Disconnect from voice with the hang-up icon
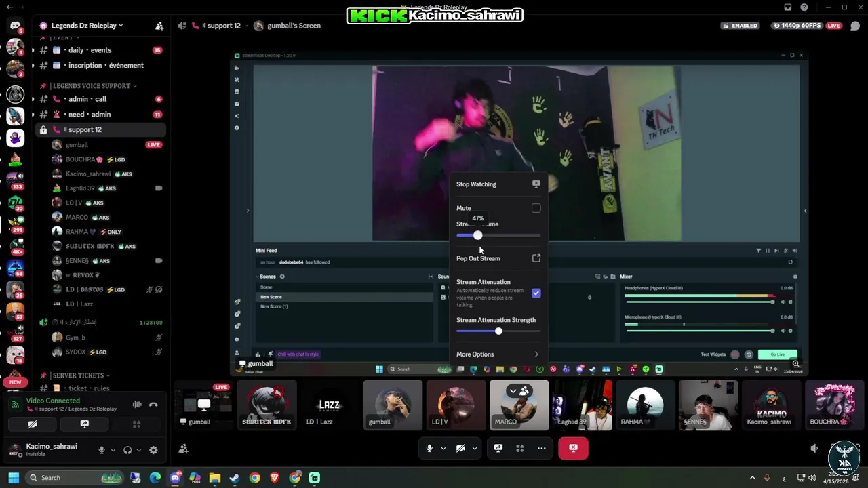The height and width of the screenshot is (488, 868). pos(153,405)
